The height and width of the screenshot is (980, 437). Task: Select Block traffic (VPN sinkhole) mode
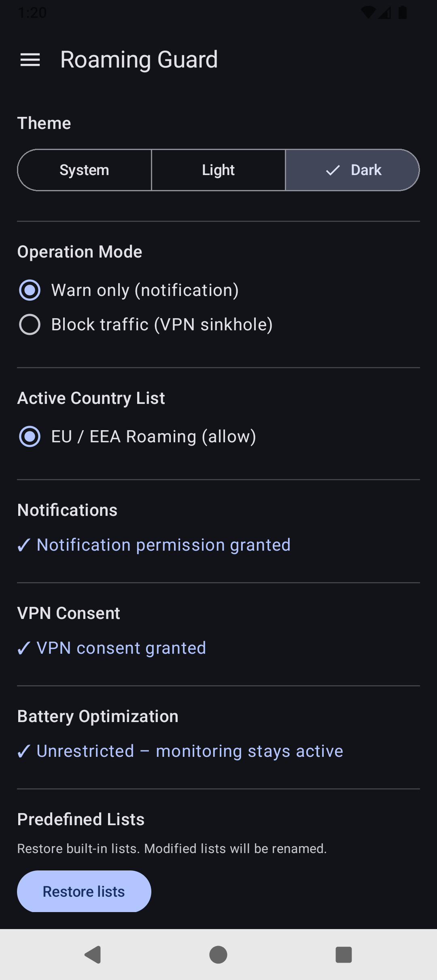(x=30, y=325)
